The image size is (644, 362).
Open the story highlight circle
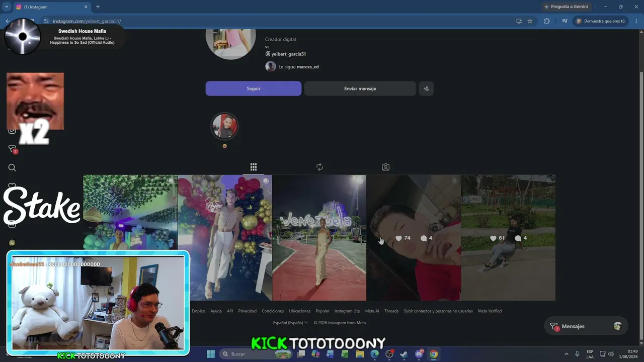[224, 126]
